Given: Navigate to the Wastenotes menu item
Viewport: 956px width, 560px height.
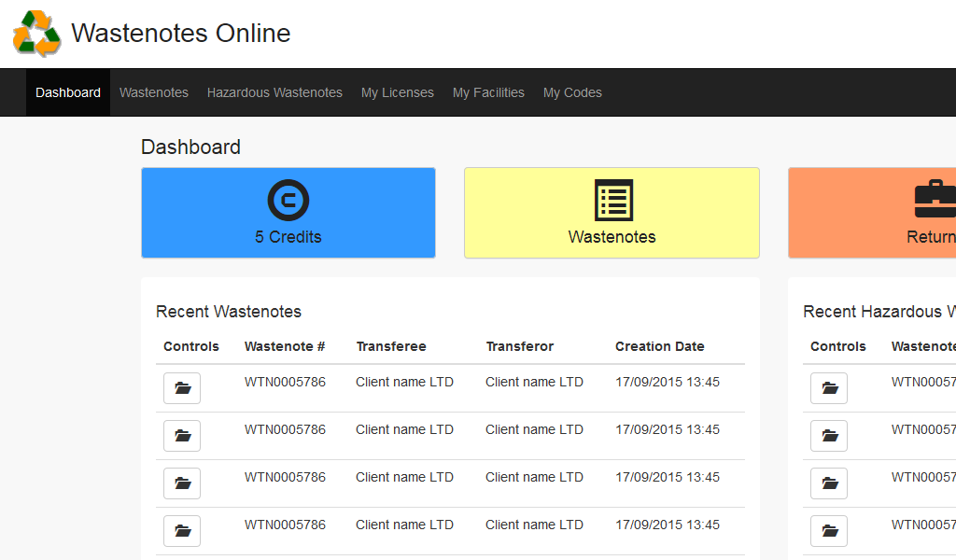Looking at the screenshot, I should click(x=153, y=91).
